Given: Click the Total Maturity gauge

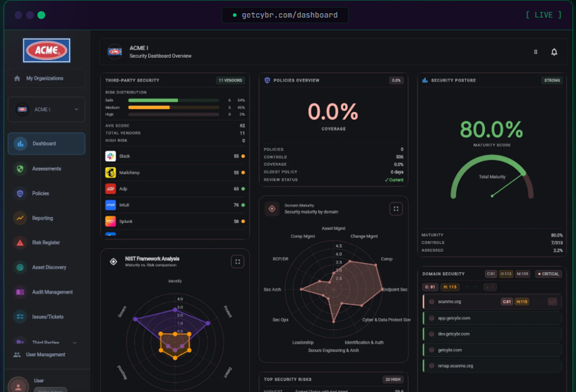Looking at the screenshot, I should pyautogui.click(x=492, y=177).
